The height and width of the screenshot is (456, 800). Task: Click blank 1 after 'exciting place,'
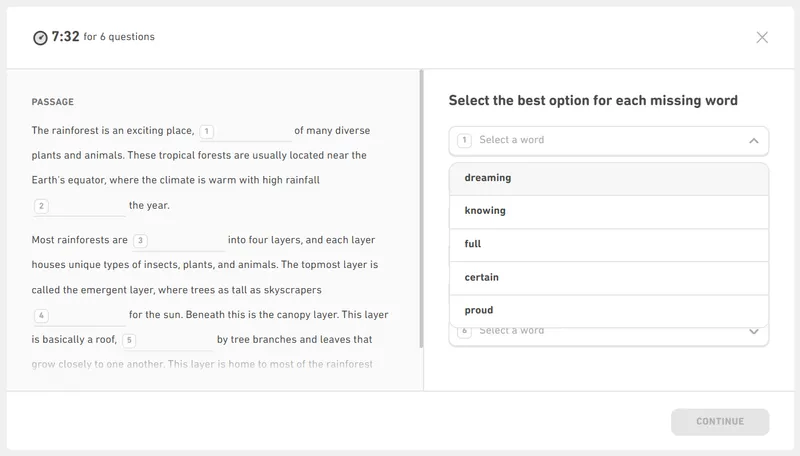245,131
